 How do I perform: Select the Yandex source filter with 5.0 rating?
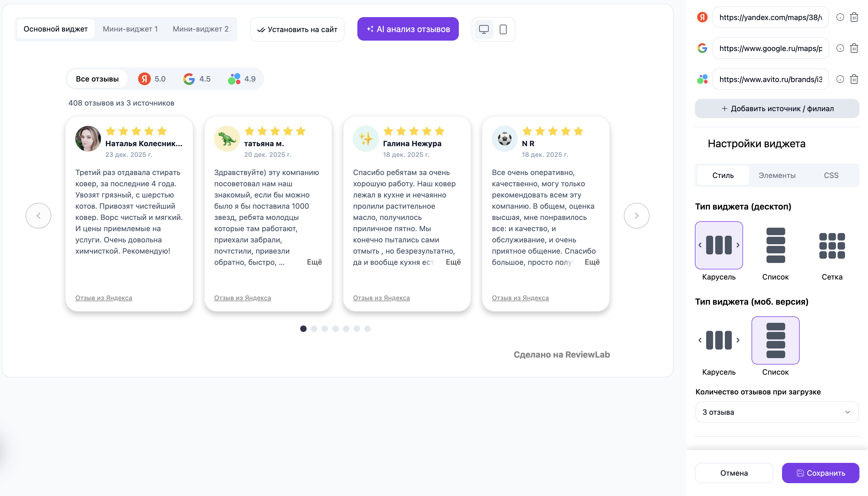(151, 79)
